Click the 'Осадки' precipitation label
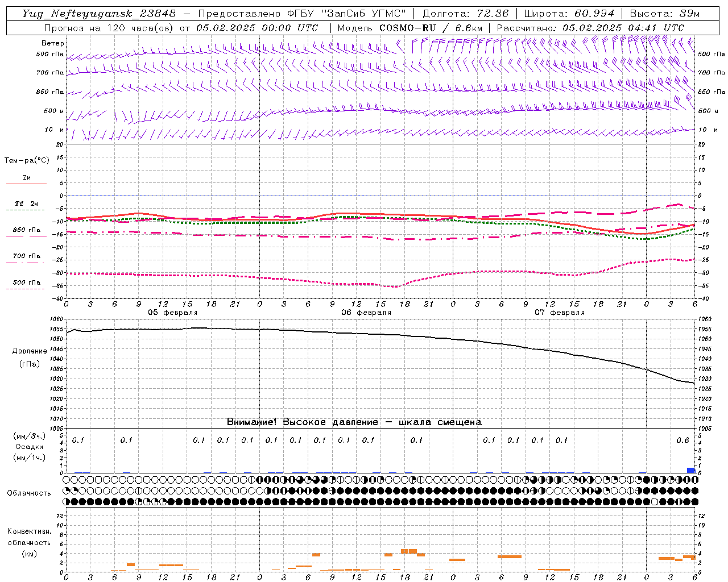 click(30, 447)
